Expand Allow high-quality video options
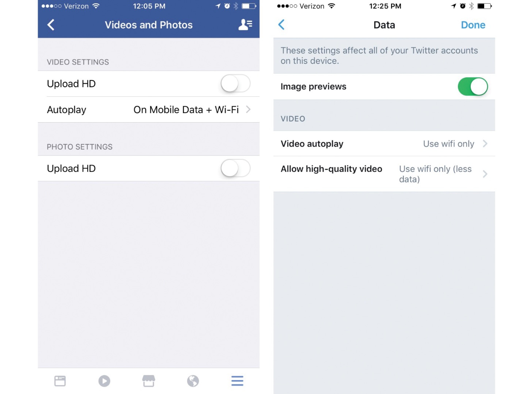532x394 pixels. pos(384,174)
